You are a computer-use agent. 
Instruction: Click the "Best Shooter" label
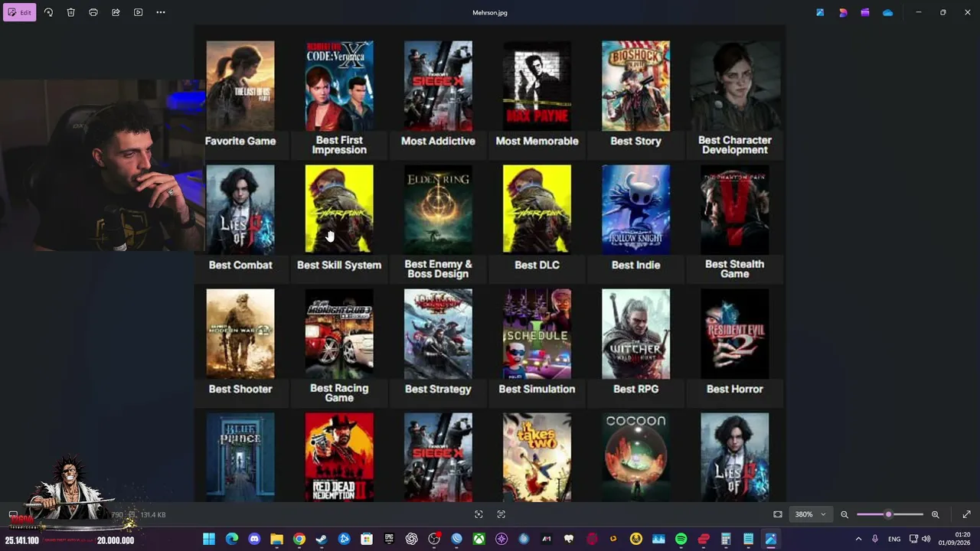[240, 389]
